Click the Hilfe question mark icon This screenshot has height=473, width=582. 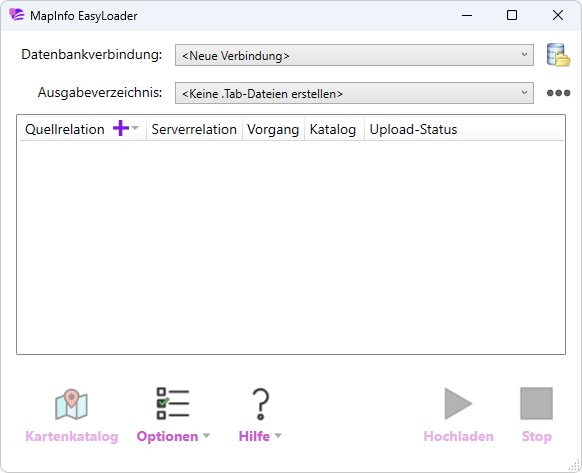tap(261, 404)
